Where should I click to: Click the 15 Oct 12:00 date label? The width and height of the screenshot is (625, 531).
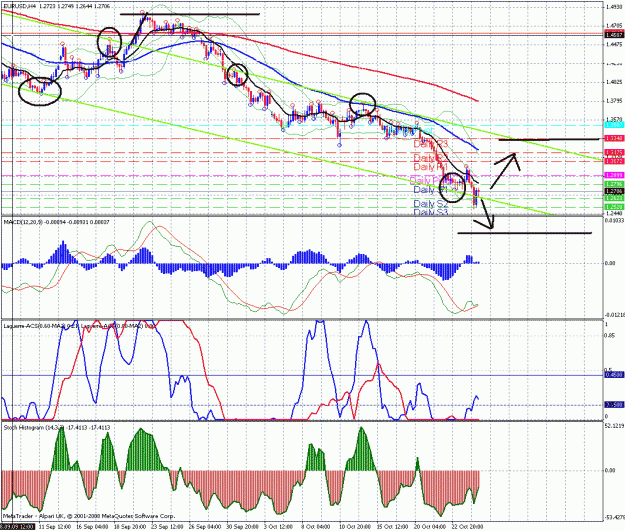tap(393, 527)
